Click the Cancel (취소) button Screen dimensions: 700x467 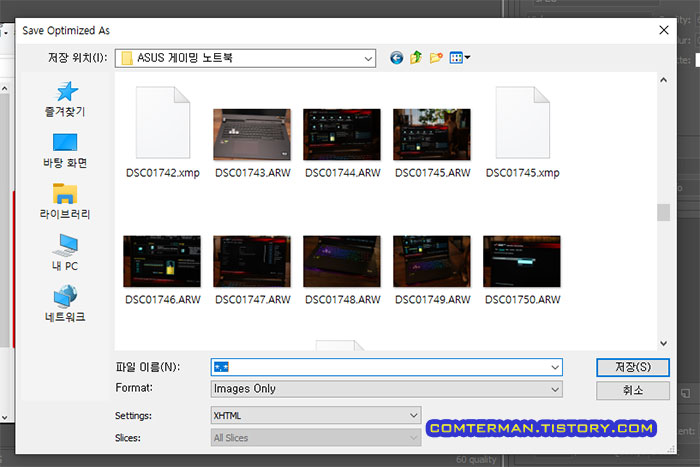coord(633,391)
